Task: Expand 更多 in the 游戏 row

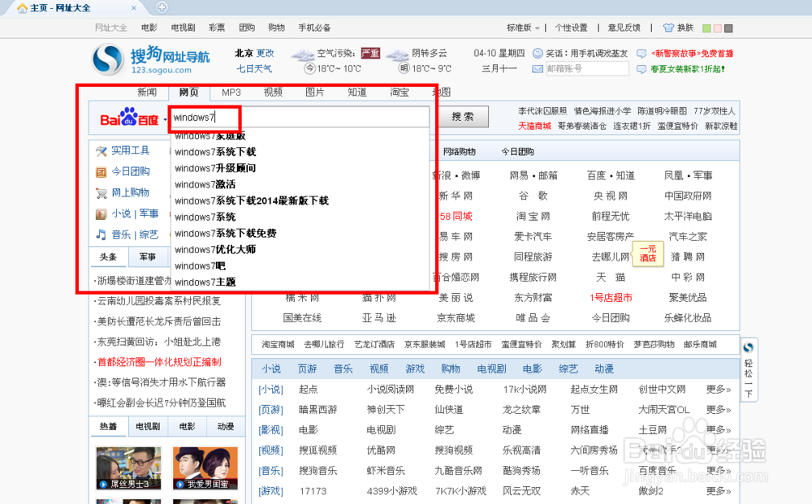Action: (x=719, y=491)
